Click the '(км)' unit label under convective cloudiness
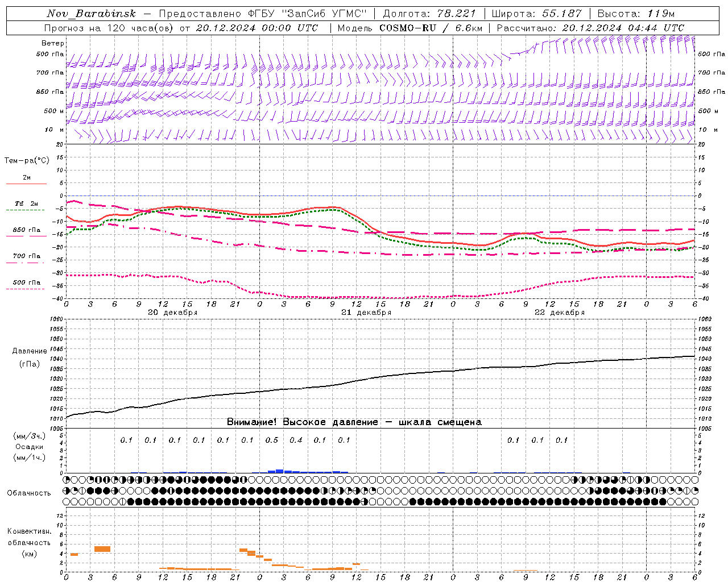Viewport: 728px width, 582px height. [x=29, y=554]
